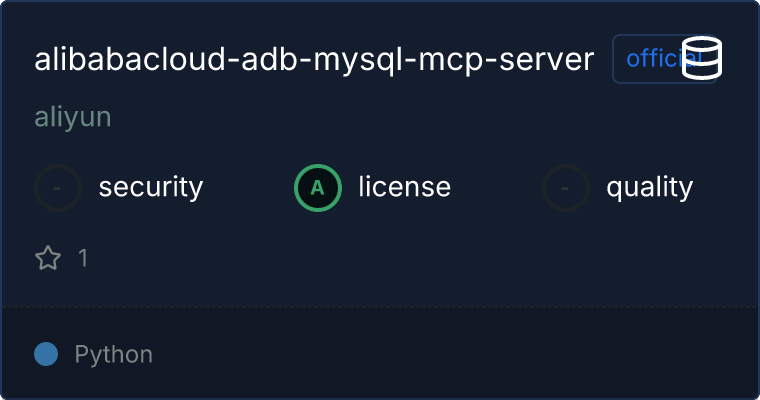Click the security label
Image resolution: width=760 pixels, height=400 pixels.
(151, 187)
